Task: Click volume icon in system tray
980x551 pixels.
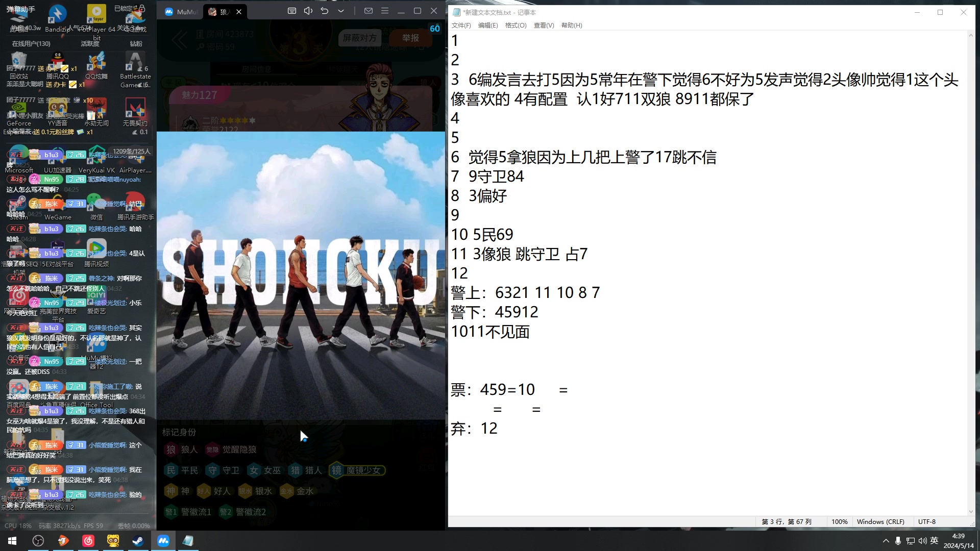Action: [922, 541]
